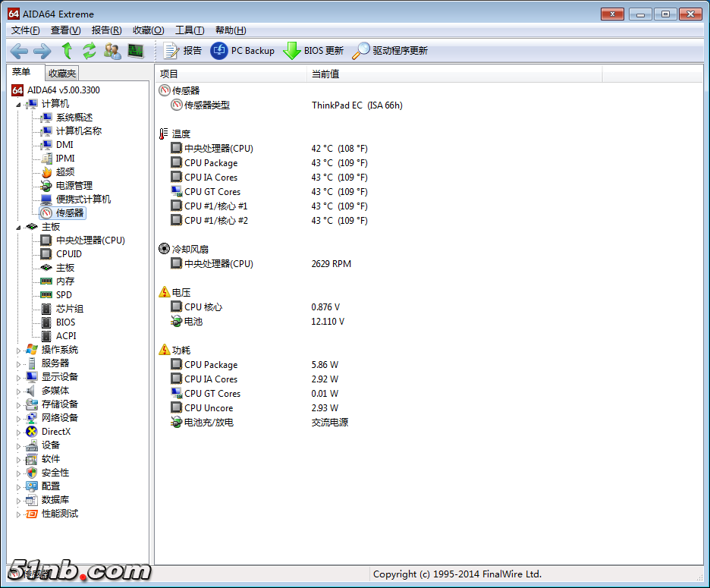Open the user management toolbar icon
The width and height of the screenshot is (710, 588).
click(112, 51)
